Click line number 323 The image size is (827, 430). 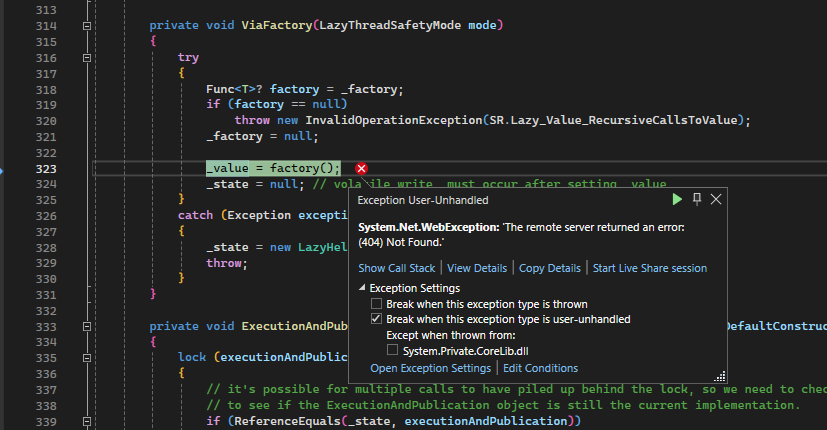coord(46,169)
